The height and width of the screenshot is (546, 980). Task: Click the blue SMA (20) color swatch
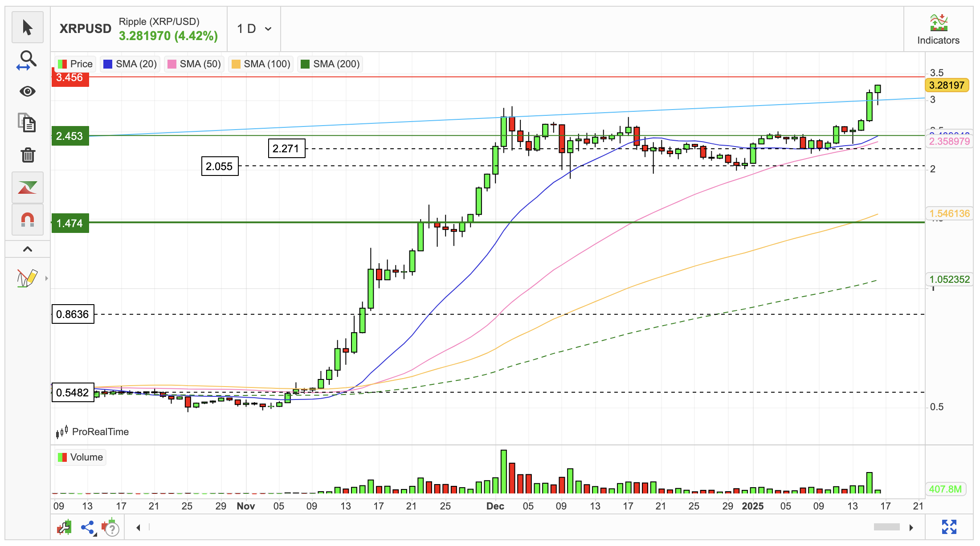pyautogui.click(x=107, y=64)
